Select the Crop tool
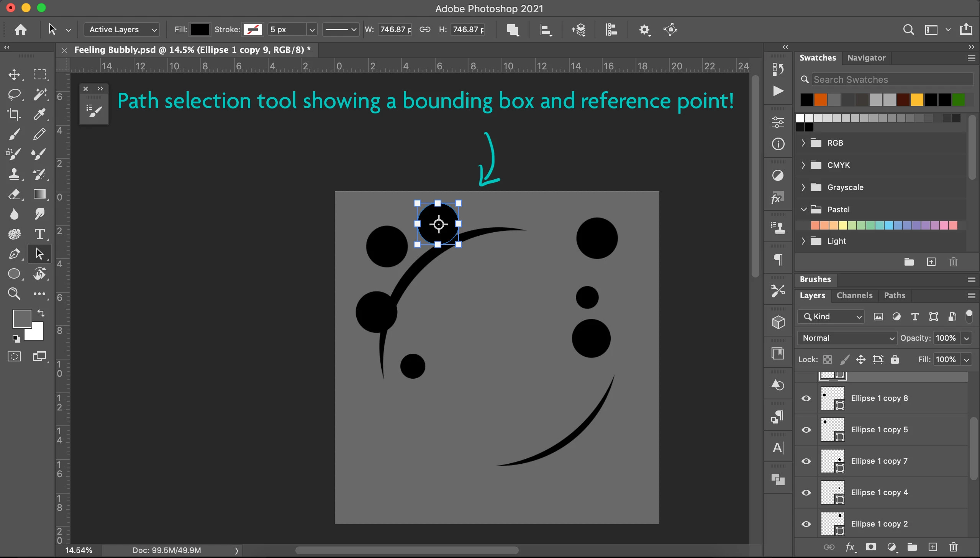 click(15, 114)
